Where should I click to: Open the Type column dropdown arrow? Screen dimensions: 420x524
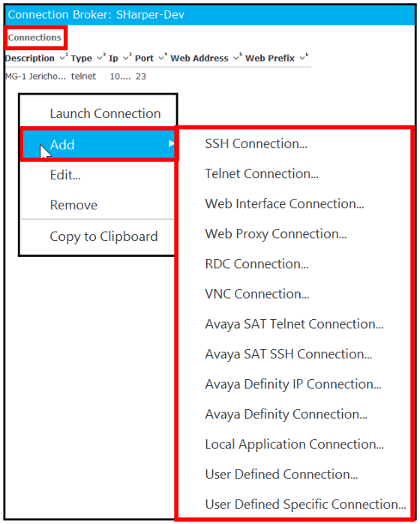point(100,58)
